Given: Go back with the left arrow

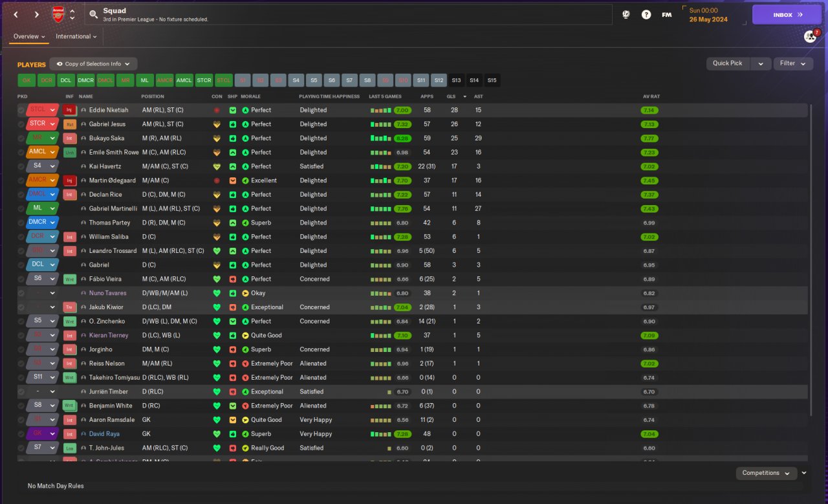Looking at the screenshot, I should pyautogui.click(x=16, y=14).
